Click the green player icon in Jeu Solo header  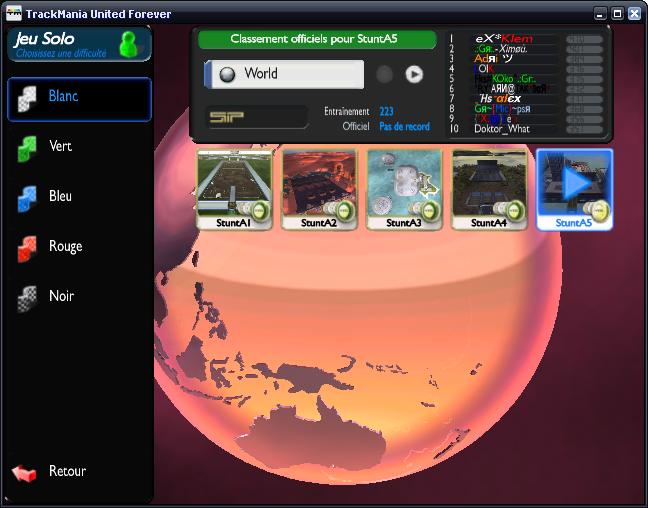tap(129, 44)
